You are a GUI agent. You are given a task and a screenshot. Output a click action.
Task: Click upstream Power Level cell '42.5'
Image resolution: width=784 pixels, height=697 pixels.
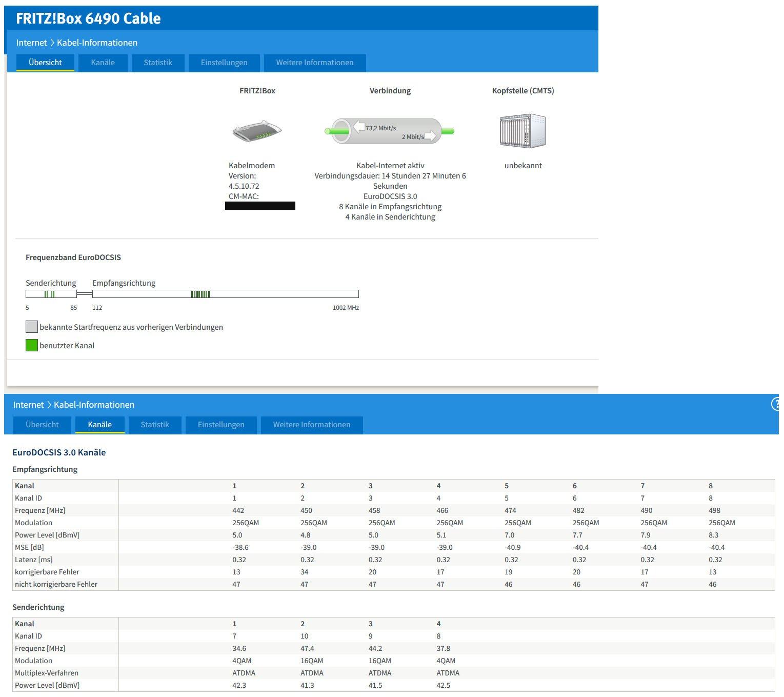[x=444, y=685]
